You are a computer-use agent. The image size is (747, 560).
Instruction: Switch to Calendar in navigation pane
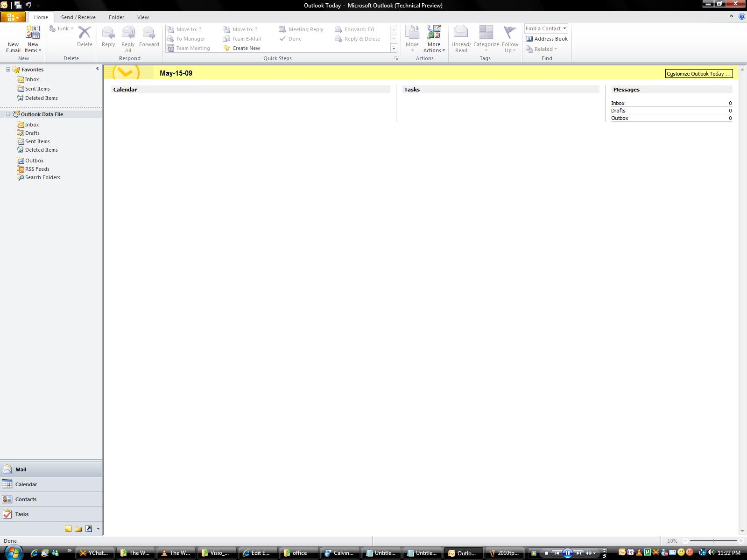(26, 484)
